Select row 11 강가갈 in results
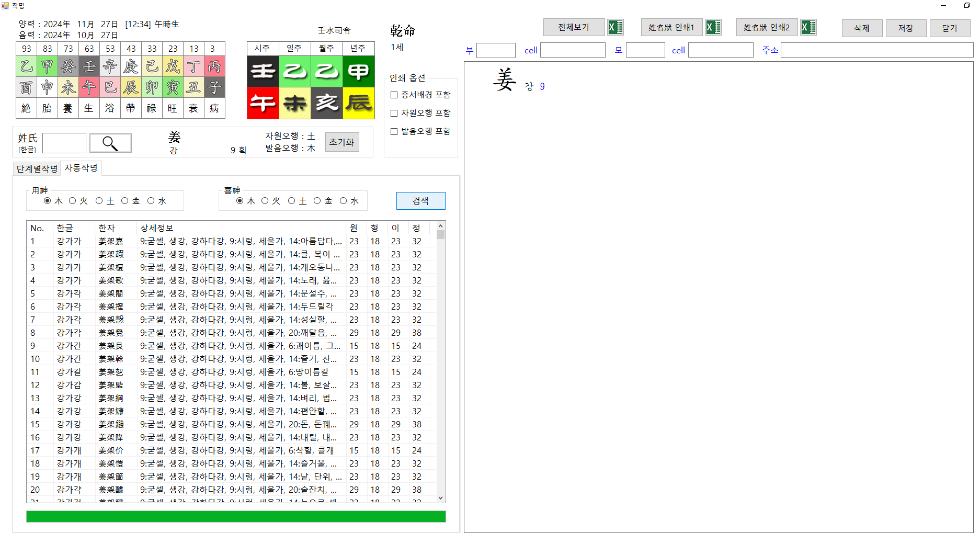The width and height of the screenshot is (980, 544). [x=231, y=372]
